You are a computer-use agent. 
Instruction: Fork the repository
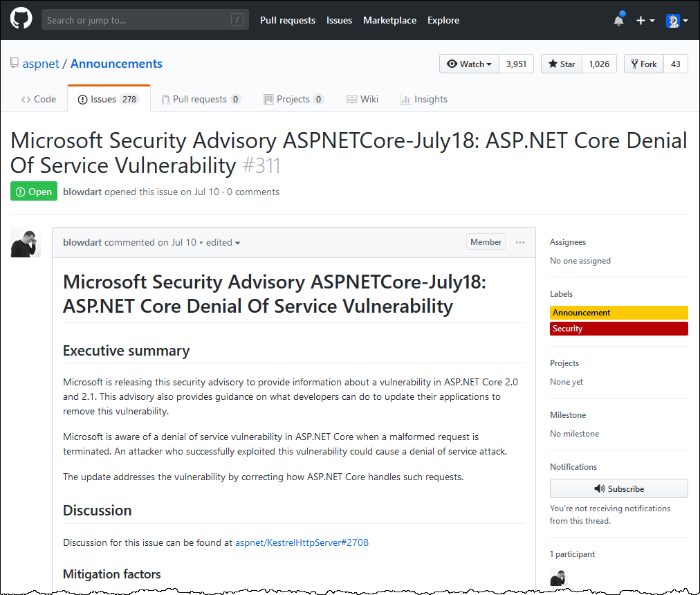tap(644, 64)
